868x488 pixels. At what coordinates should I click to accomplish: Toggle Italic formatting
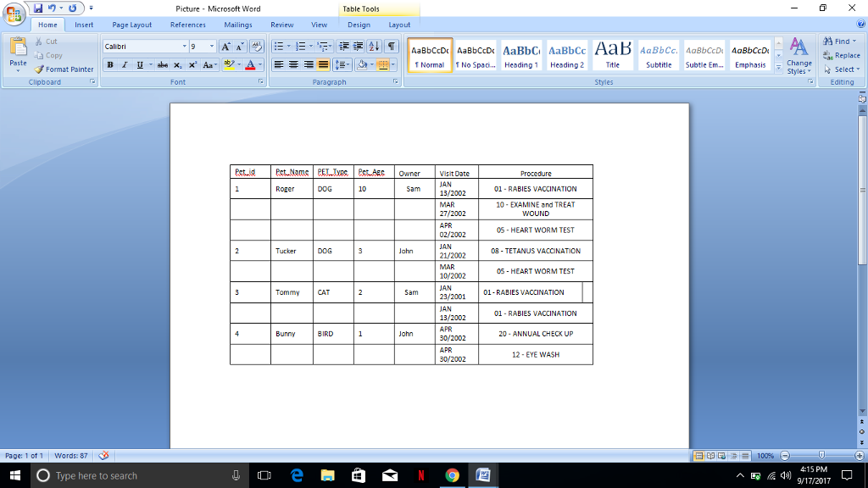(124, 65)
